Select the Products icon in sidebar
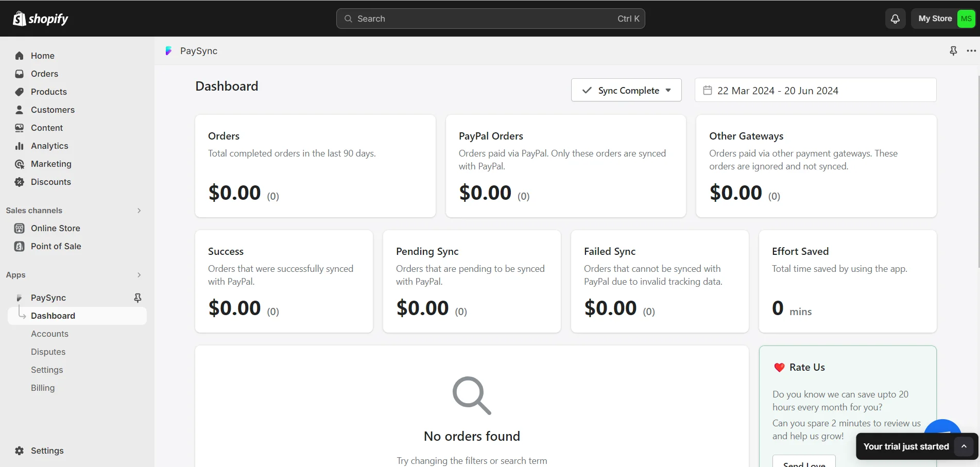 pyautogui.click(x=19, y=92)
